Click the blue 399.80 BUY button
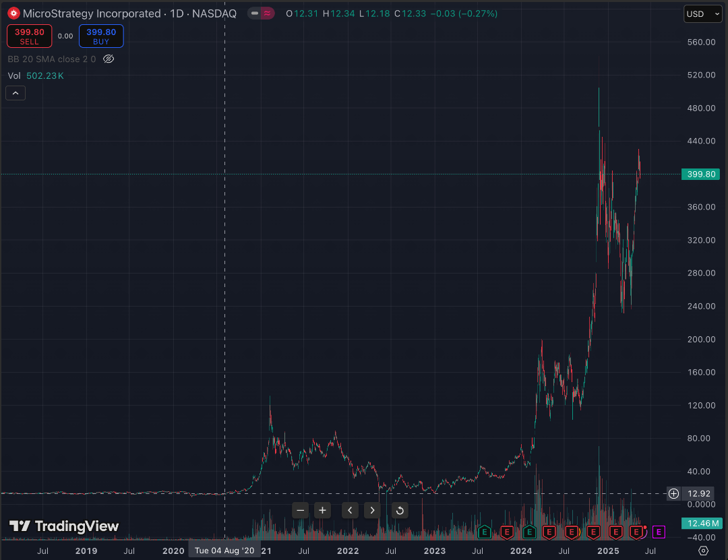Screen dimensions: 728x560 (101, 36)
